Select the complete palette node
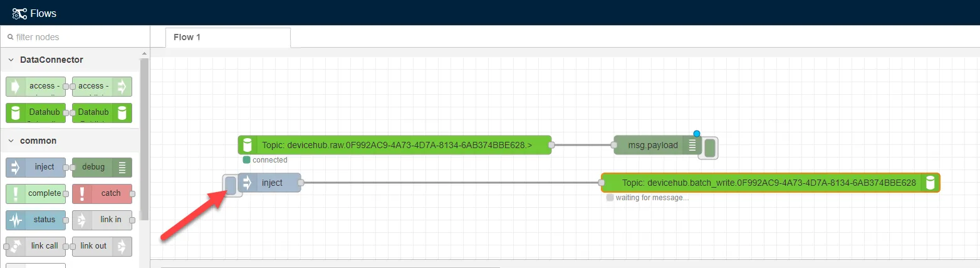 click(x=36, y=194)
